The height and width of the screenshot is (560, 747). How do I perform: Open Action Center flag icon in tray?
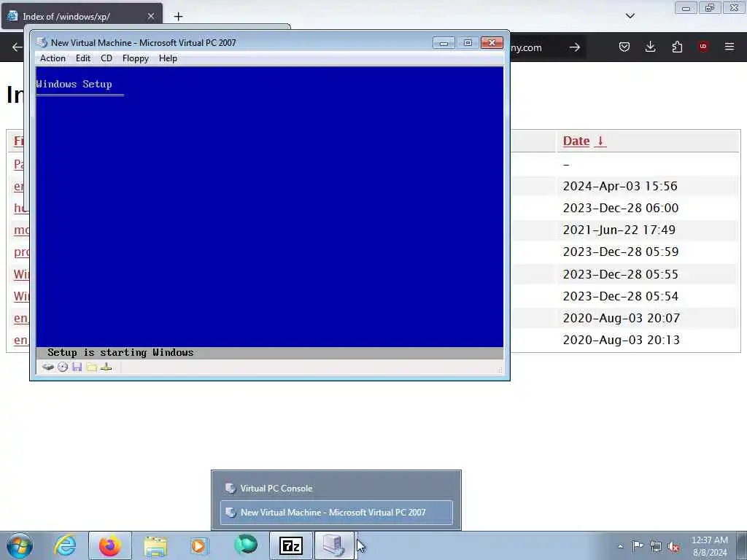click(638, 546)
